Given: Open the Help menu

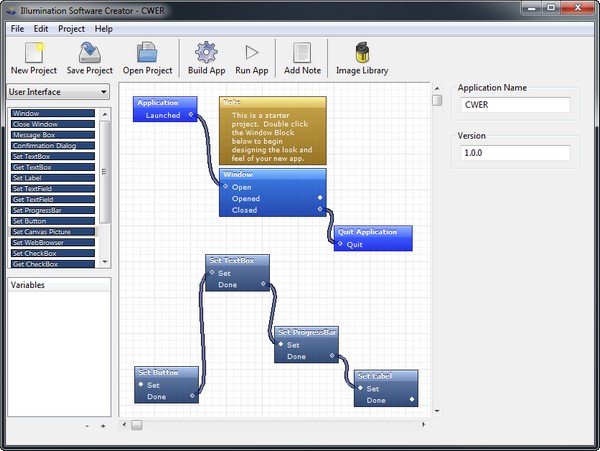Looking at the screenshot, I should pyautogui.click(x=104, y=29).
